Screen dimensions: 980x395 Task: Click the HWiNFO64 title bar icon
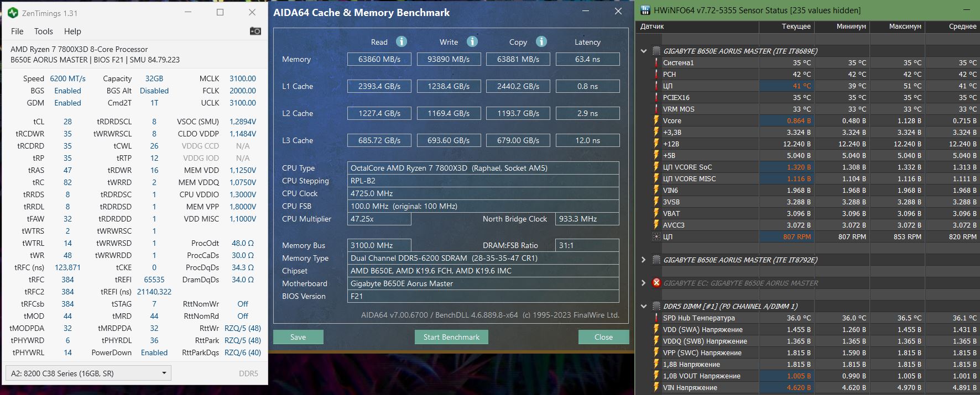pos(645,10)
